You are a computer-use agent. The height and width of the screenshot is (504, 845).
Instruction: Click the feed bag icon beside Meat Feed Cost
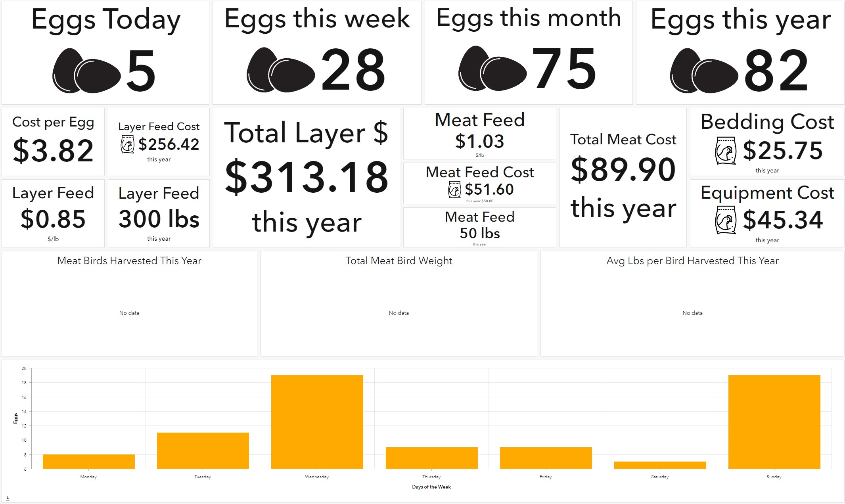[x=454, y=190]
